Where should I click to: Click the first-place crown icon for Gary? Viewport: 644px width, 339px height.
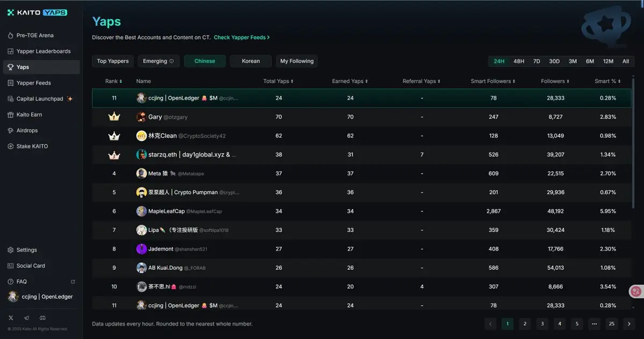[x=114, y=117]
